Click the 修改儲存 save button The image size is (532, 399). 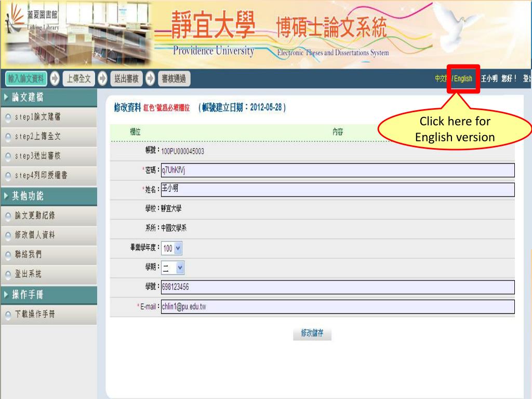tap(312, 334)
